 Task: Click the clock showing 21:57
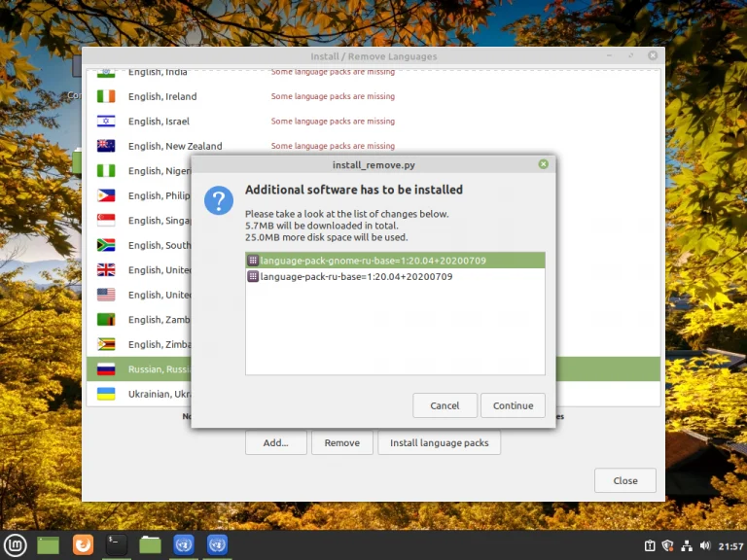click(730, 546)
